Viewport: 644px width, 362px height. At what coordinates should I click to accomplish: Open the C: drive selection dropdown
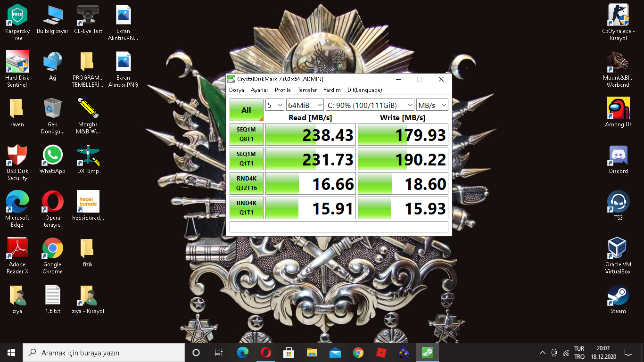point(370,105)
